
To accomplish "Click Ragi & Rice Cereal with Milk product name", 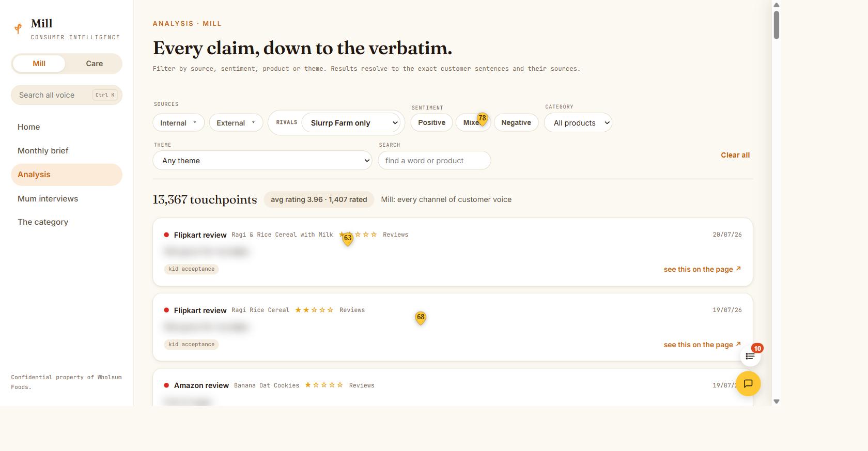I will (x=282, y=235).
